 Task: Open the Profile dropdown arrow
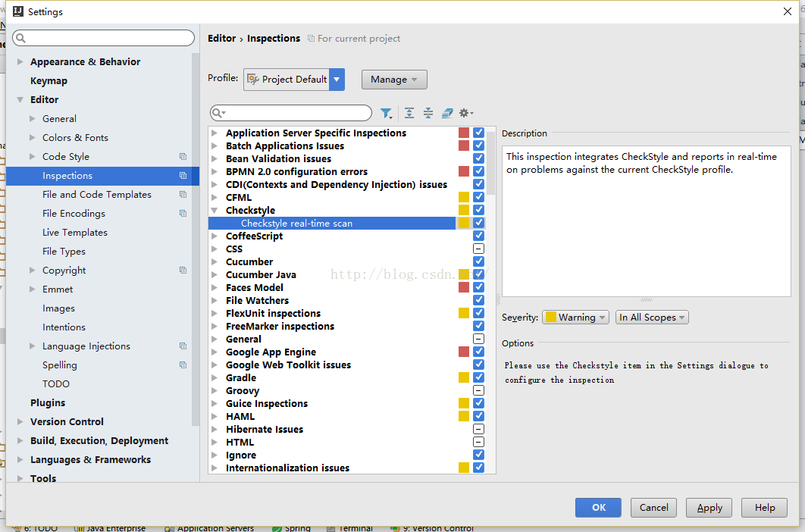tap(337, 80)
